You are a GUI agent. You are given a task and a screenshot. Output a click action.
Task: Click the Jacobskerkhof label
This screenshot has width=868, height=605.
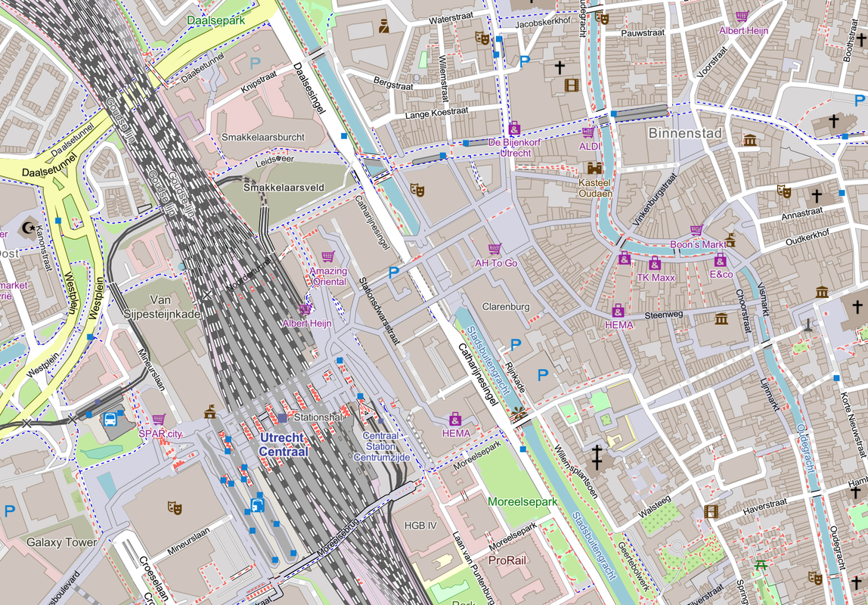coord(543,23)
